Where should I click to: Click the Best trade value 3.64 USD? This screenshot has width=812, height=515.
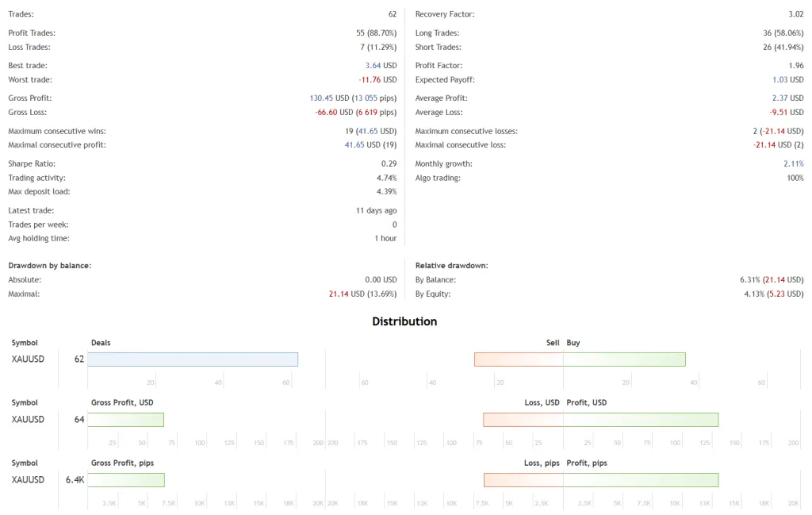381,66
